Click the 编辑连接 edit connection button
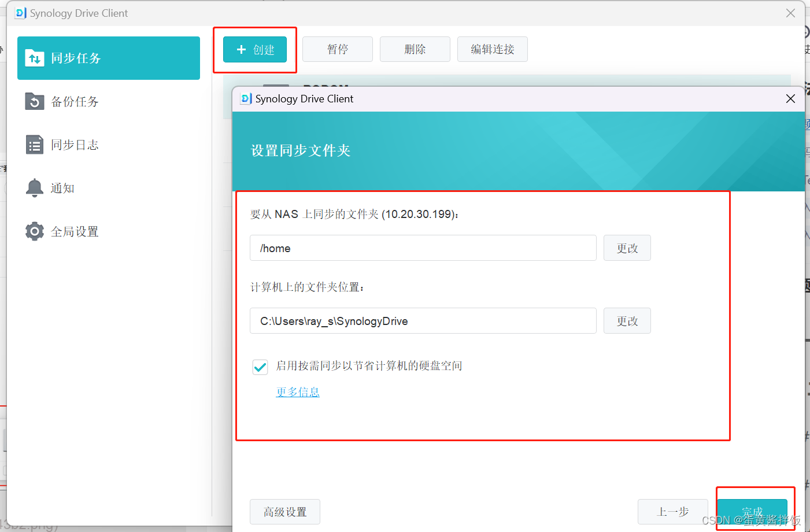Image resolution: width=810 pixels, height=532 pixels. coord(493,49)
